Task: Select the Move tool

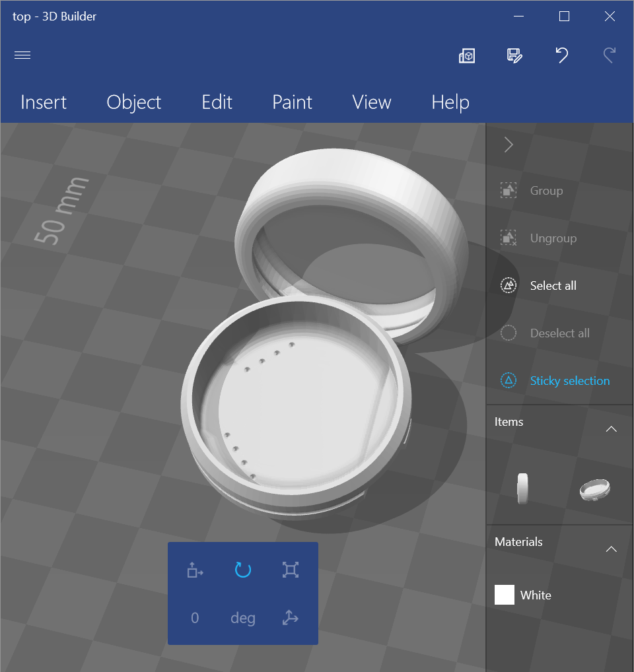Action: 195,570
